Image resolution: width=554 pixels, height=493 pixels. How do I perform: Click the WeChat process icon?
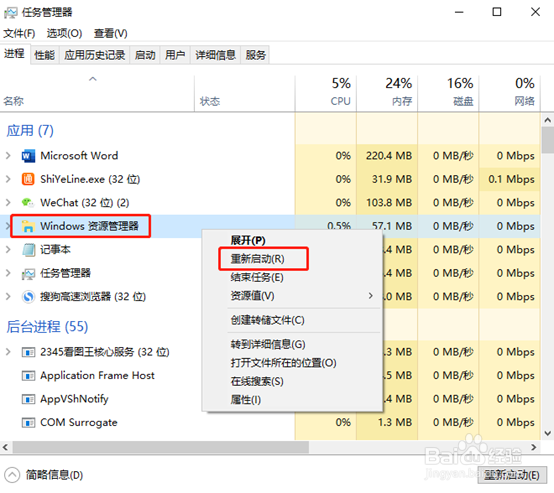tap(28, 203)
